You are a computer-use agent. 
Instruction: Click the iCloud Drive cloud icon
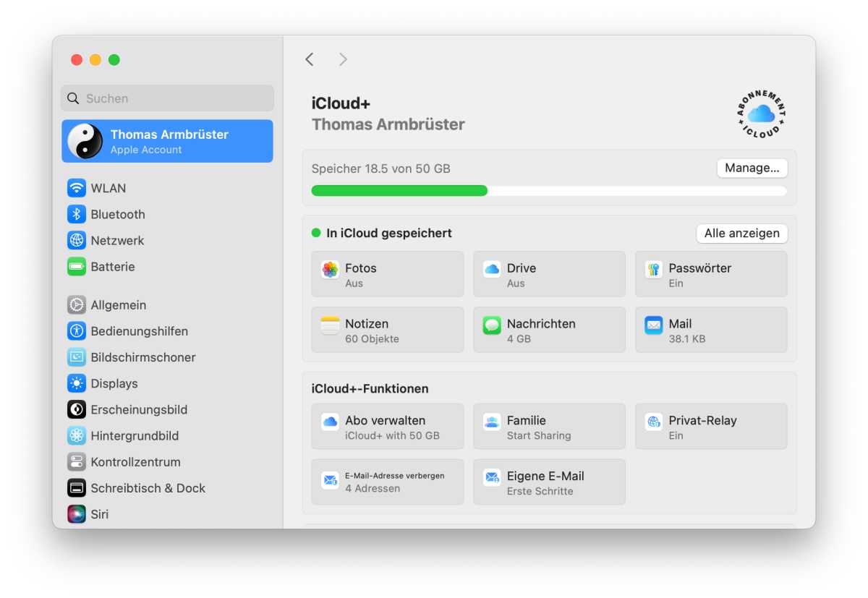pos(492,270)
